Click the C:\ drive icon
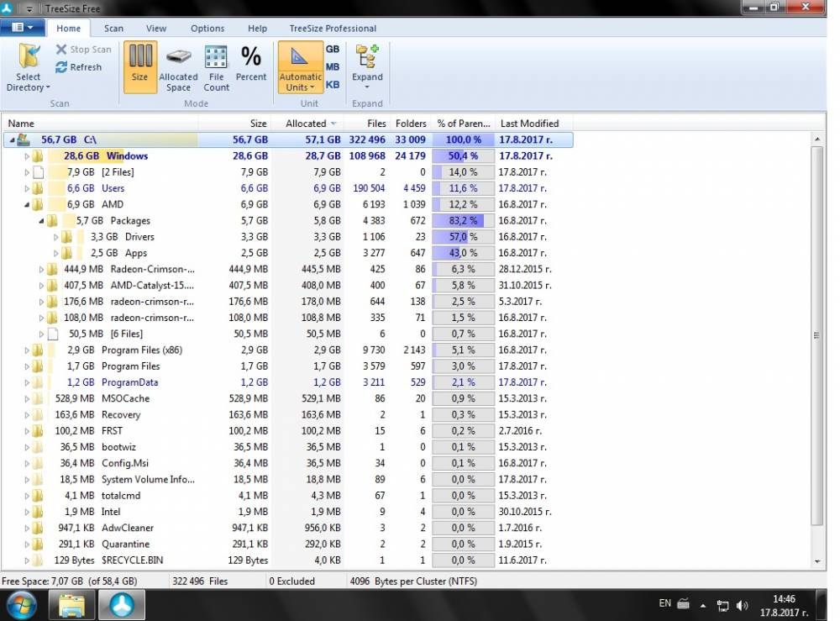 pyautogui.click(x=23, y=139)
